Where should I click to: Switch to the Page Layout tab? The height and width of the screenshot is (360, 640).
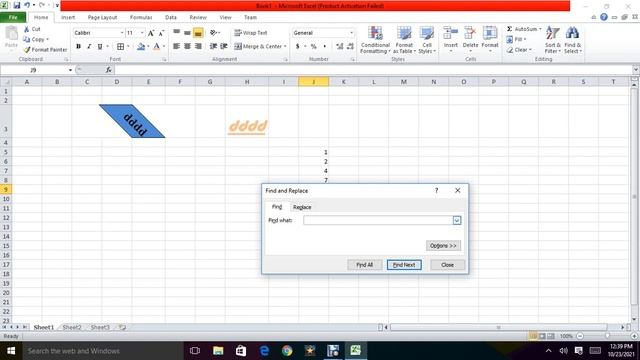pyautogui.click(x=102, y=18)
